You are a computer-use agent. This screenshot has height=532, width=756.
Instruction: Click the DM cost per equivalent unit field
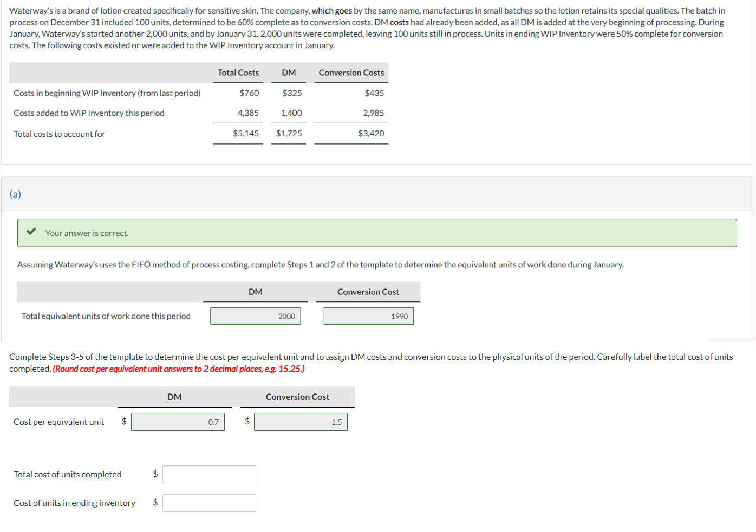[x=178, y=421]
